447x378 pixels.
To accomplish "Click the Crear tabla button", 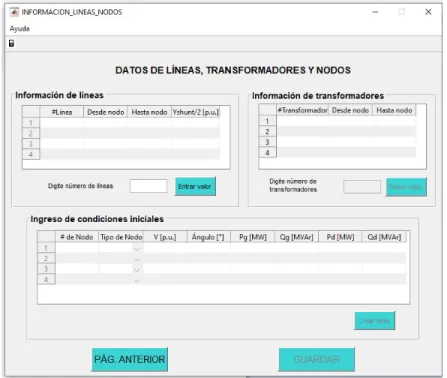I will 374,321.
